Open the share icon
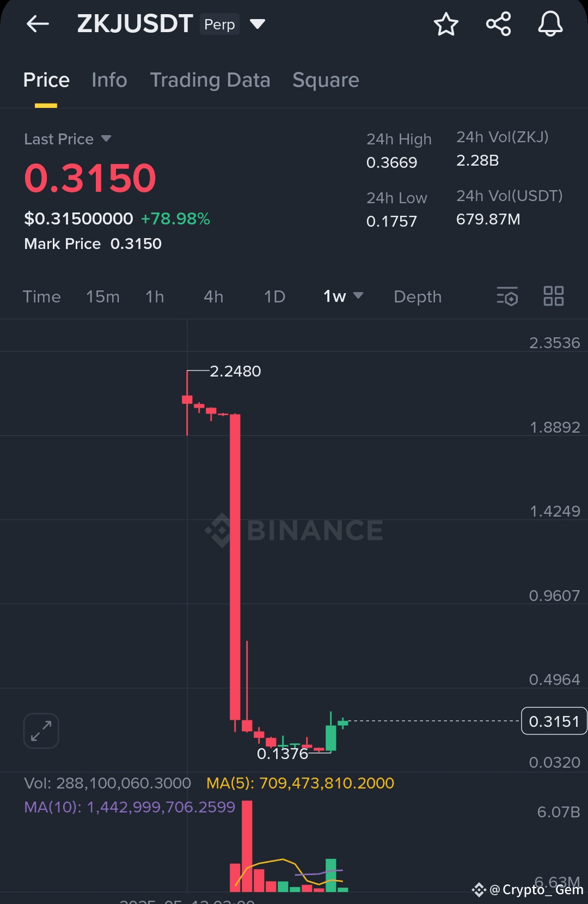588x904 pixels. click(498, 24)
